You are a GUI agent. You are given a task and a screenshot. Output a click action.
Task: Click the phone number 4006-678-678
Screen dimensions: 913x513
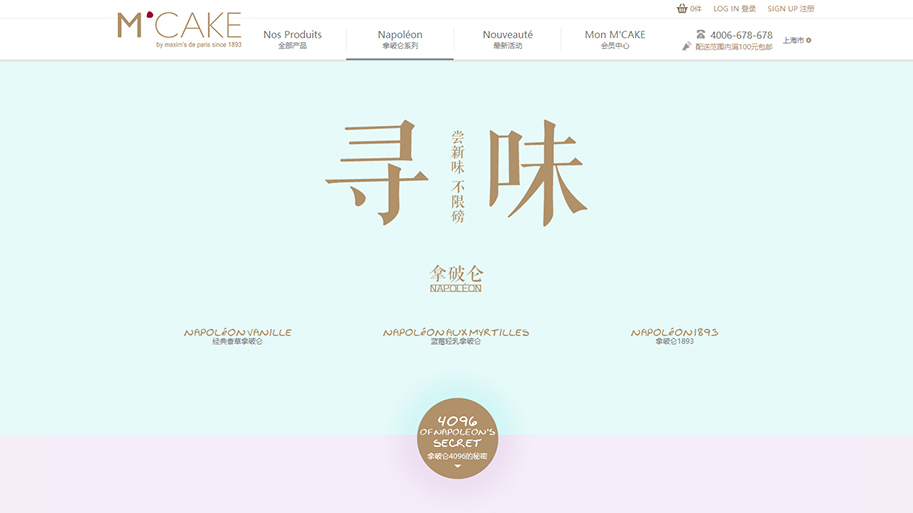[741, 35]
